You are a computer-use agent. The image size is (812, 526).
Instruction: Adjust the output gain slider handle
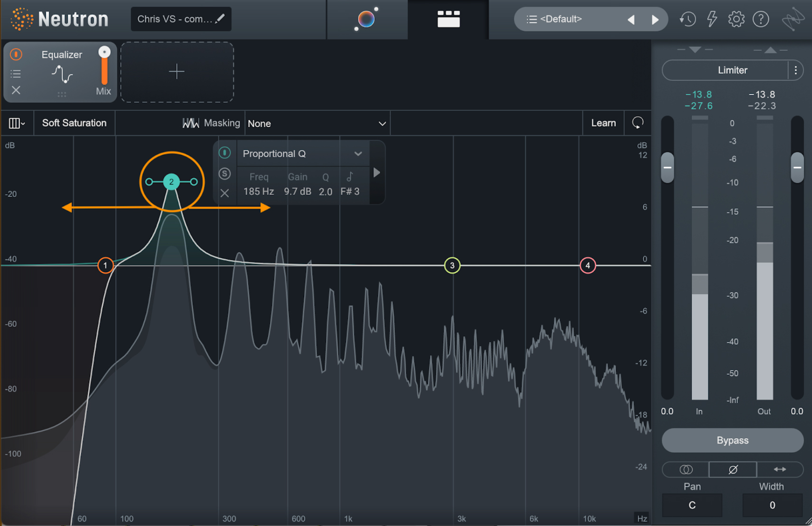797,167
